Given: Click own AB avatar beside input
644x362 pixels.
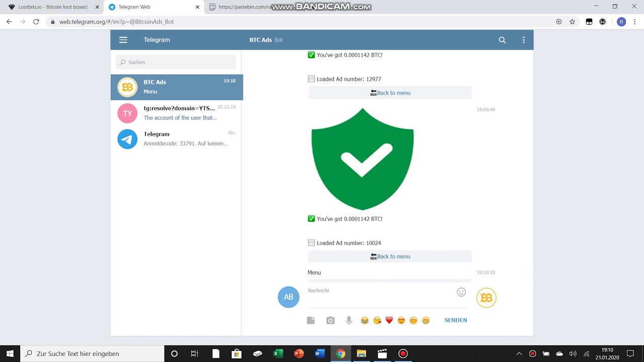Looking at the screenshot, I should point(288,297).
